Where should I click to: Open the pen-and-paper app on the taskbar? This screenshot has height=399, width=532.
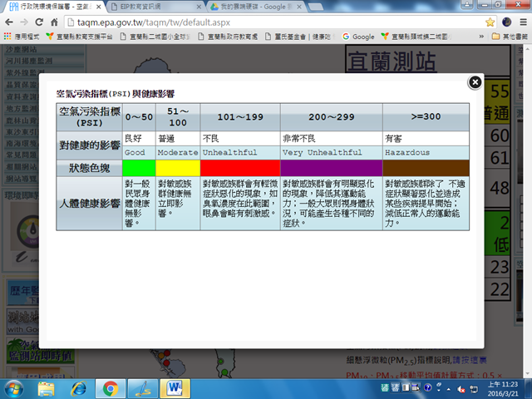(143, 389)
